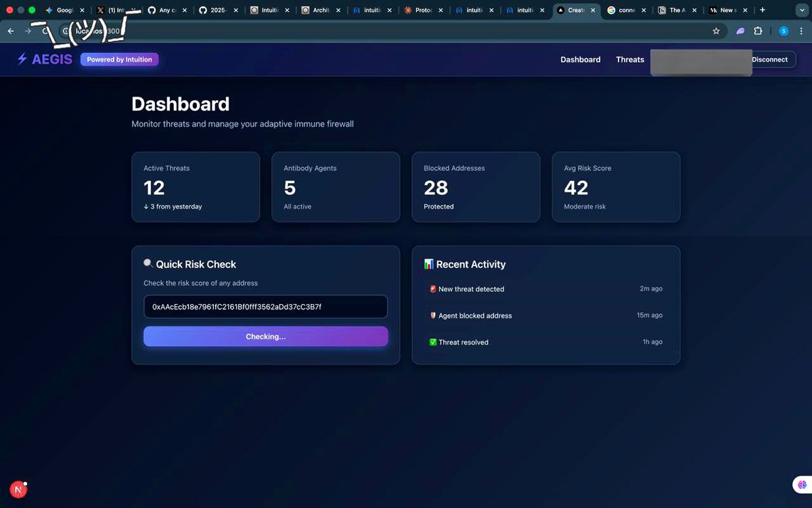
Task: Close the Notion 'The A' tab
Action: pos(694,10)
